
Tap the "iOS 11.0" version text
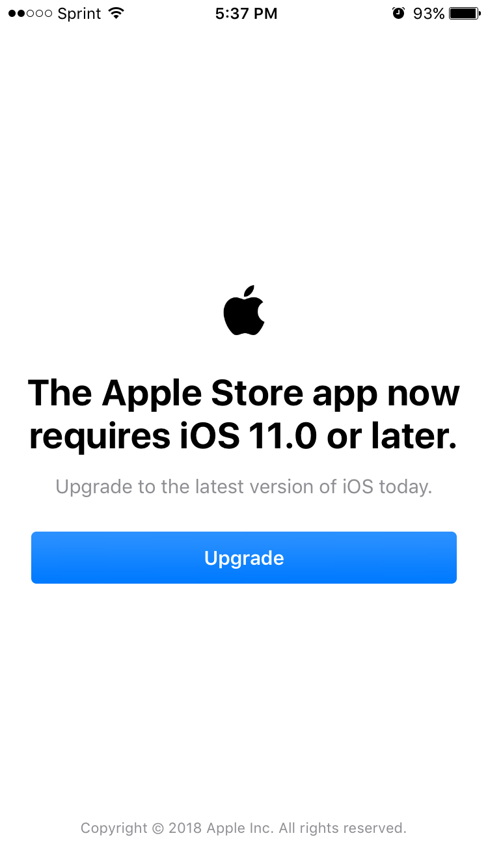coord(249,435)
